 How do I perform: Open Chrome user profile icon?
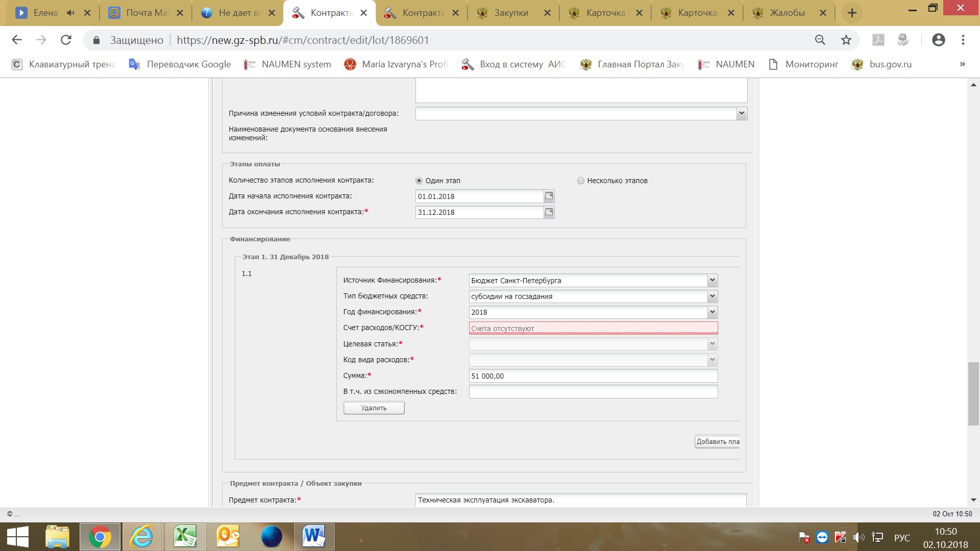938,40
